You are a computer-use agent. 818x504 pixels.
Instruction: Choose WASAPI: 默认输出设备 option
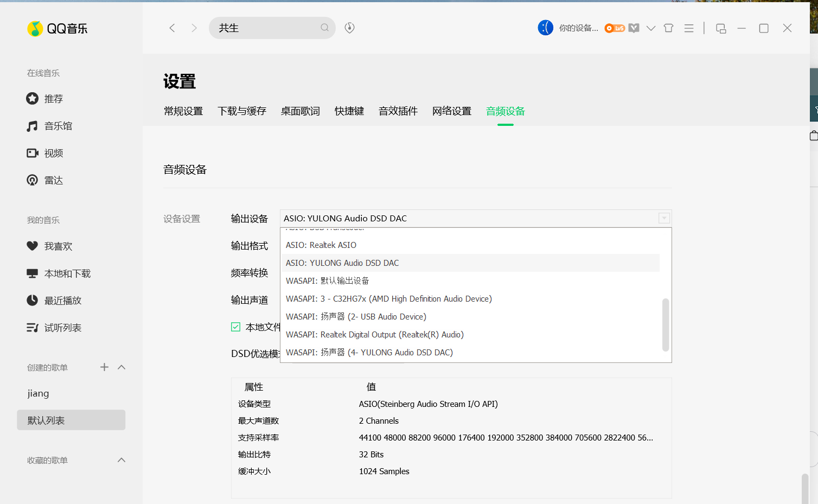327,281
